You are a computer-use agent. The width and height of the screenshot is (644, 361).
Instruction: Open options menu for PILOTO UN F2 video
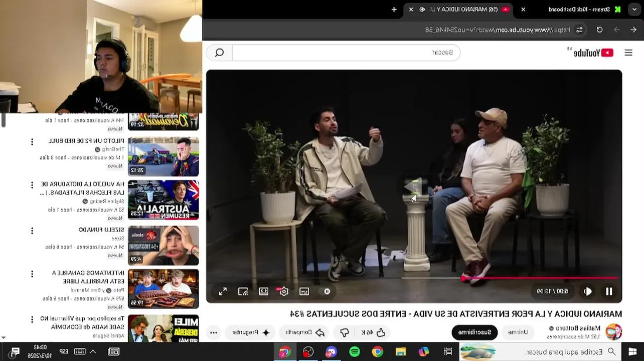tap(32, 142)
